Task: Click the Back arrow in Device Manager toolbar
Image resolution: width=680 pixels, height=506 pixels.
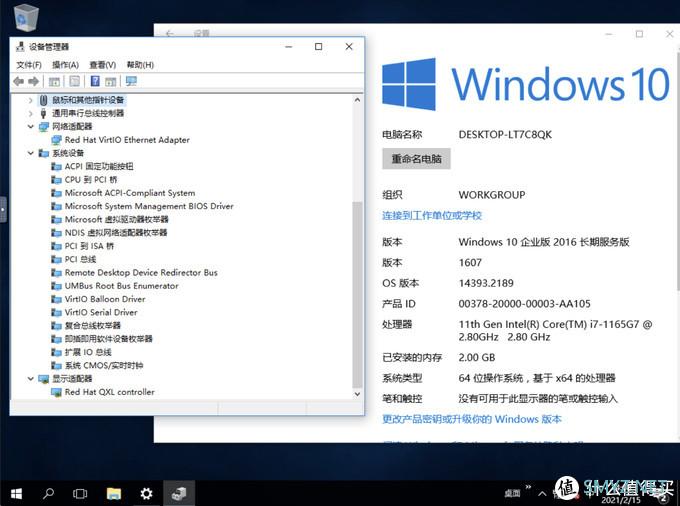Action: coord(18,81)
